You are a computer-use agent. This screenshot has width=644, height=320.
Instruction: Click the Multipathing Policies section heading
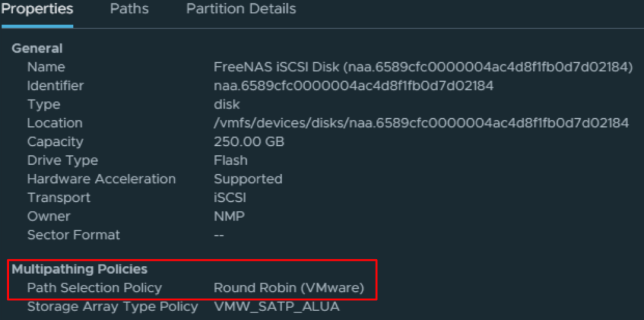click(x=79, y=269)
